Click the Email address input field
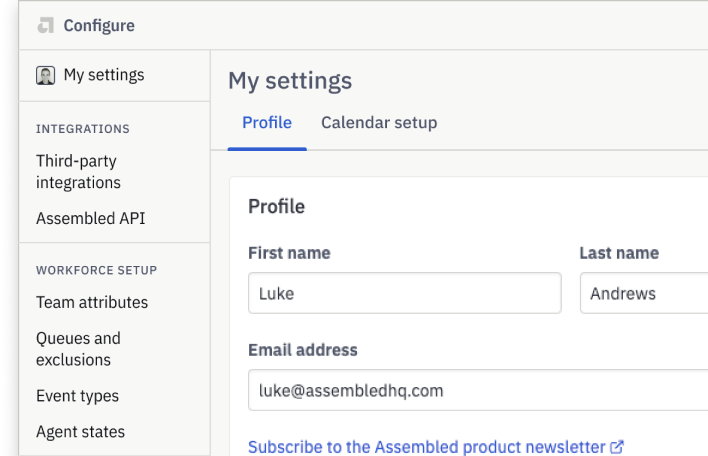708x456 pixels. [x=478, y=390]
